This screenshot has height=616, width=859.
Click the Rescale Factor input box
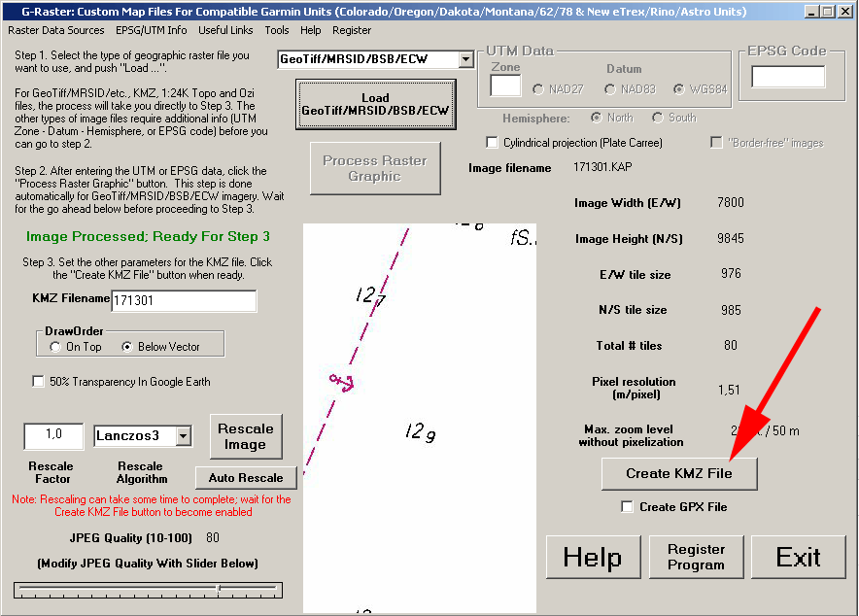pyautogui.click(x=53, y=435)
